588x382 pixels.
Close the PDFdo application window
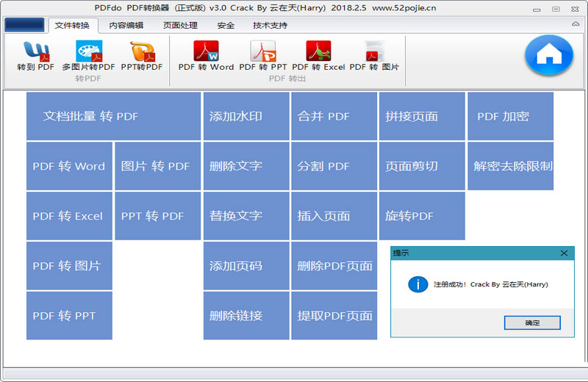575,10
